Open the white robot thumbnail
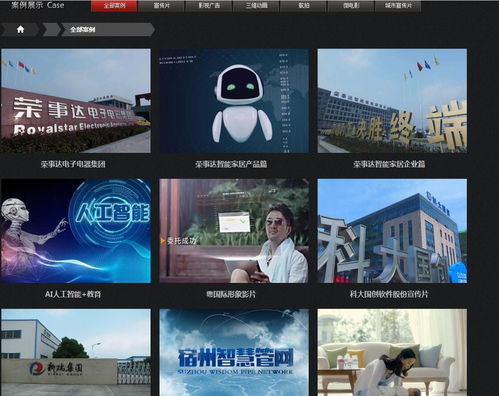499x396 pixels. (x=234, y=101)
